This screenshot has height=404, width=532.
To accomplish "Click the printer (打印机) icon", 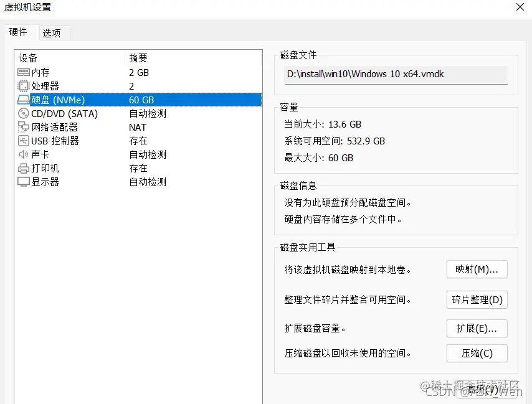I will click(x=24, y=168).
